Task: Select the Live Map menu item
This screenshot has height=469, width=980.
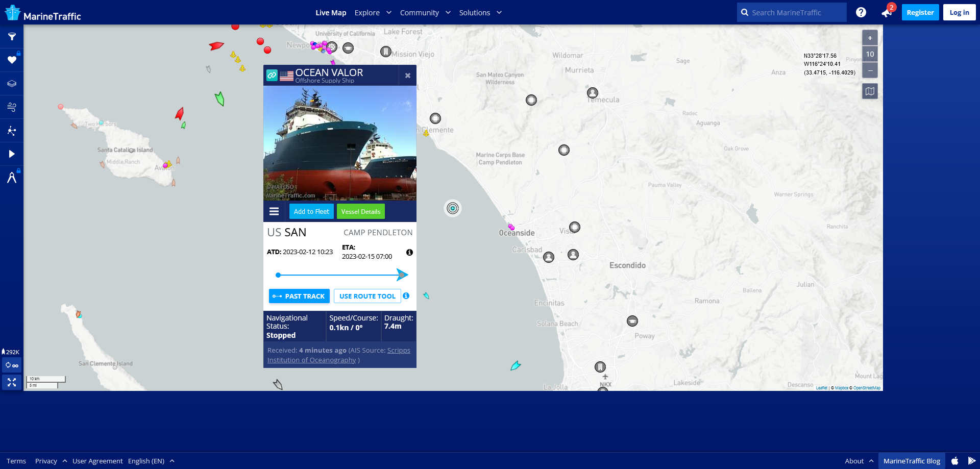Action: click(x=331, y=13)
